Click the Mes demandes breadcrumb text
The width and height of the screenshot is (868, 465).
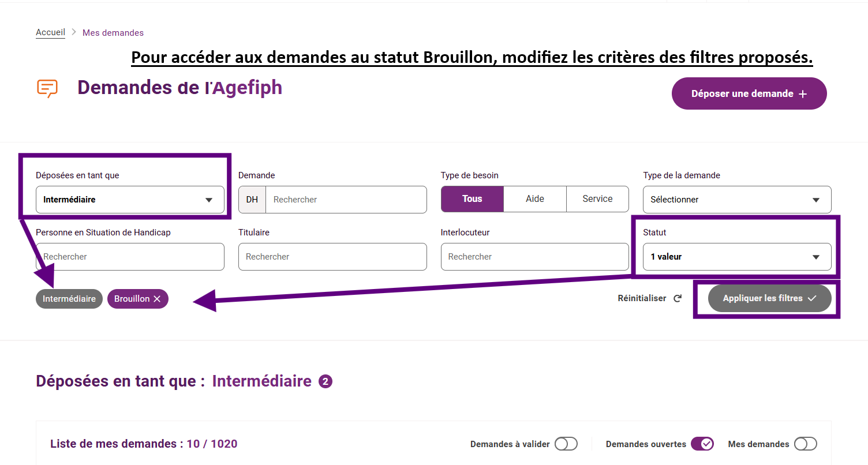click(113, 33)
